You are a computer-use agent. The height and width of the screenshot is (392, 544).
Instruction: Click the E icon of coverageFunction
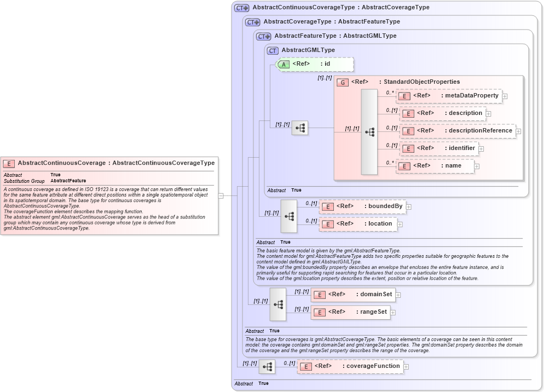305,367
